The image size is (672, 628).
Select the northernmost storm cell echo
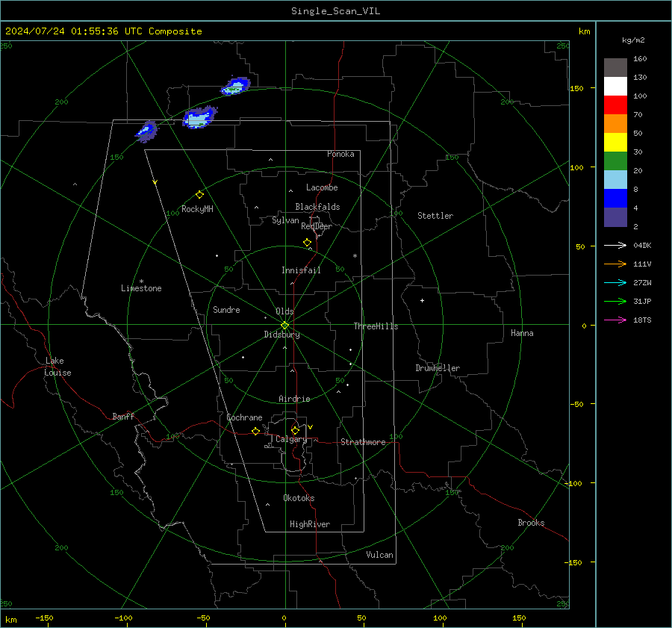(235, 85)
